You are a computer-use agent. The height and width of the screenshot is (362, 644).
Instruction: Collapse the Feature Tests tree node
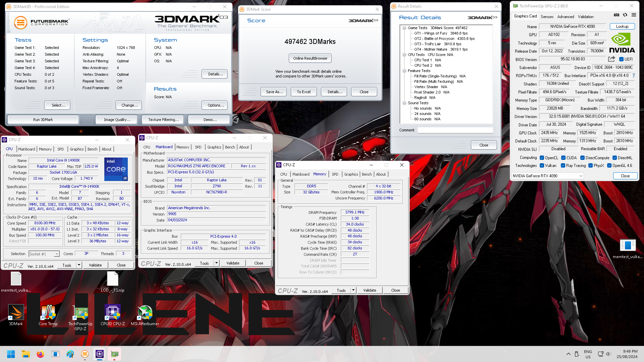tap(405, 71)
